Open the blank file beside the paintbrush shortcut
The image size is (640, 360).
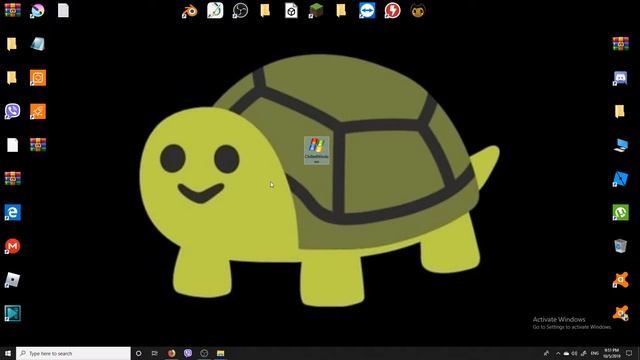click(x=63, y=11)
